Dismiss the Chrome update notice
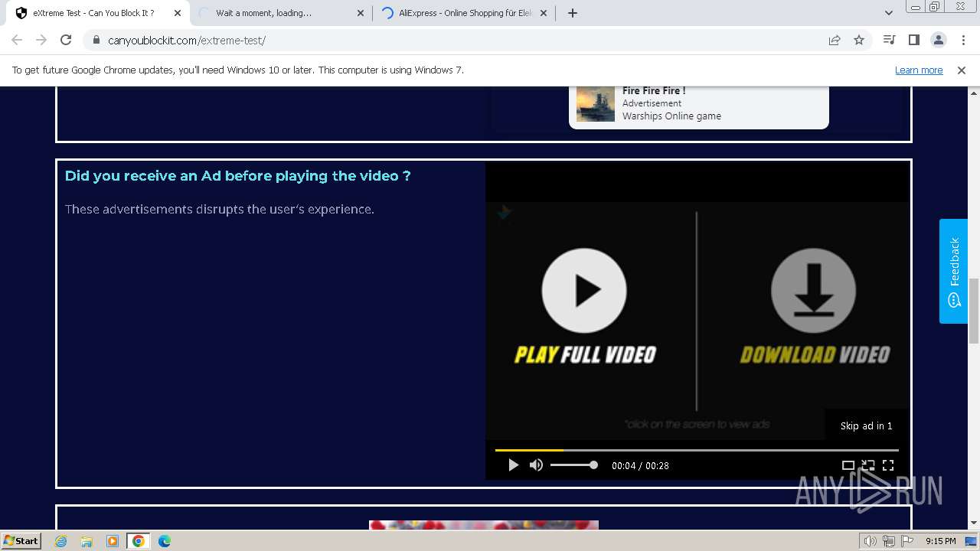Screen dimensions: 980x551 (962, 70)
